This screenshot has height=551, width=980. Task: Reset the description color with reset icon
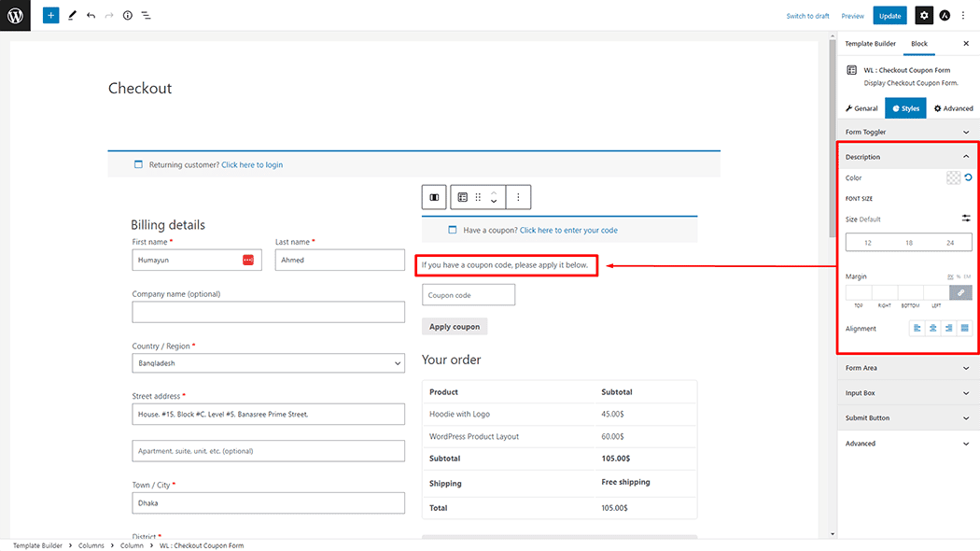(968, 177)
